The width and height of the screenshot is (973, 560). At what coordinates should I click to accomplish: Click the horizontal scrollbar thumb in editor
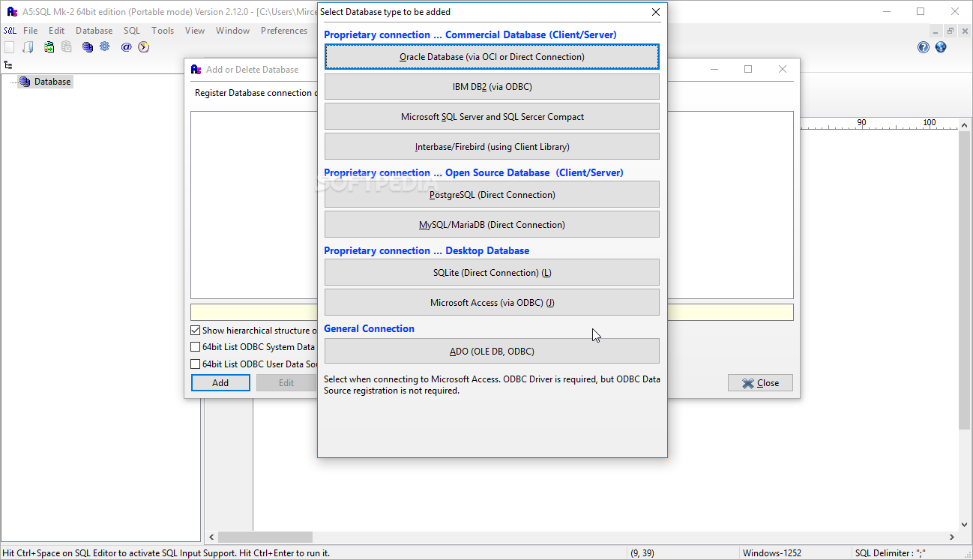coord(265,537)
